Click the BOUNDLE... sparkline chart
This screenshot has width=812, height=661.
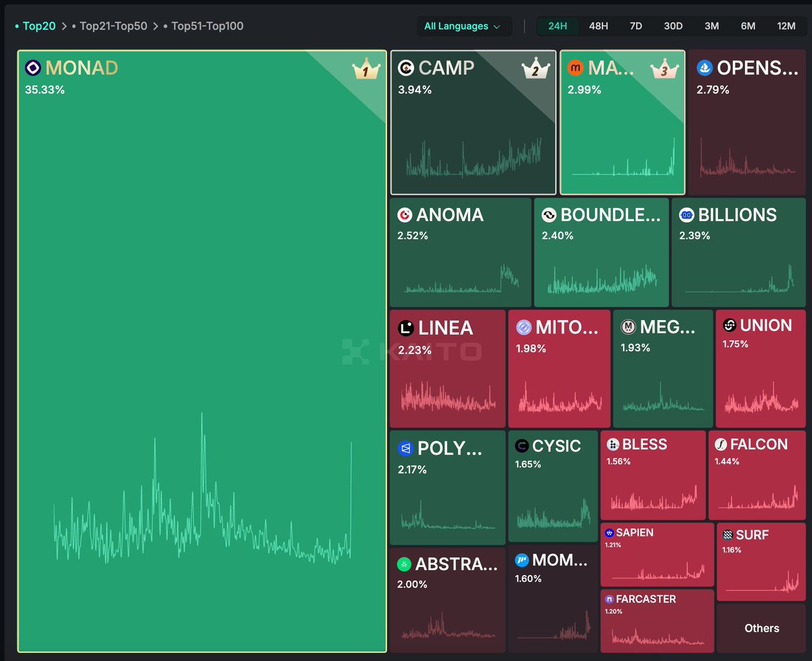[602, 279]
